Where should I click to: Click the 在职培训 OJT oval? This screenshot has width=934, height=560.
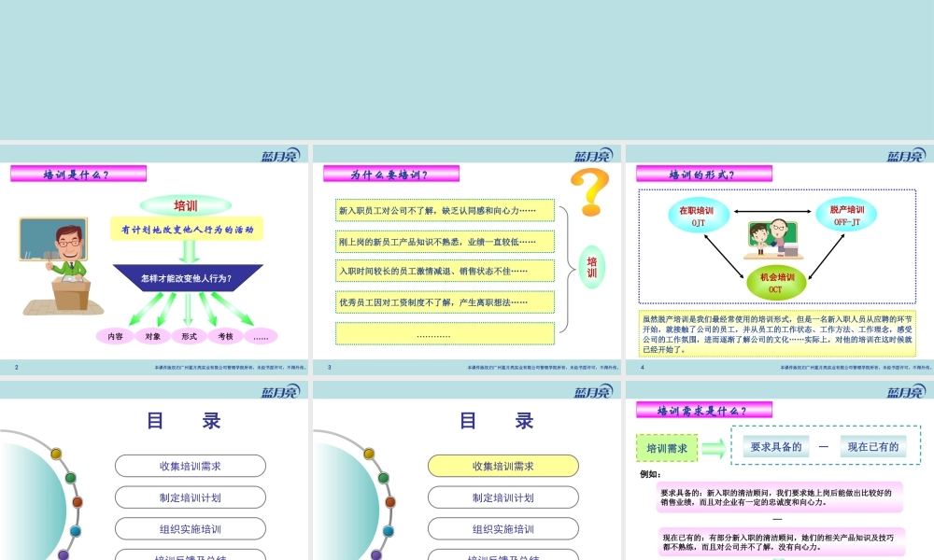pos(698,216)
